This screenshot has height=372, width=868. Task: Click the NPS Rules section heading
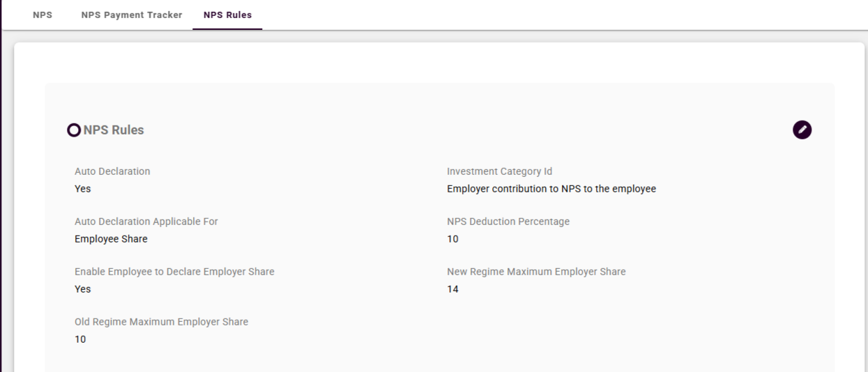[x=114, y=130]
